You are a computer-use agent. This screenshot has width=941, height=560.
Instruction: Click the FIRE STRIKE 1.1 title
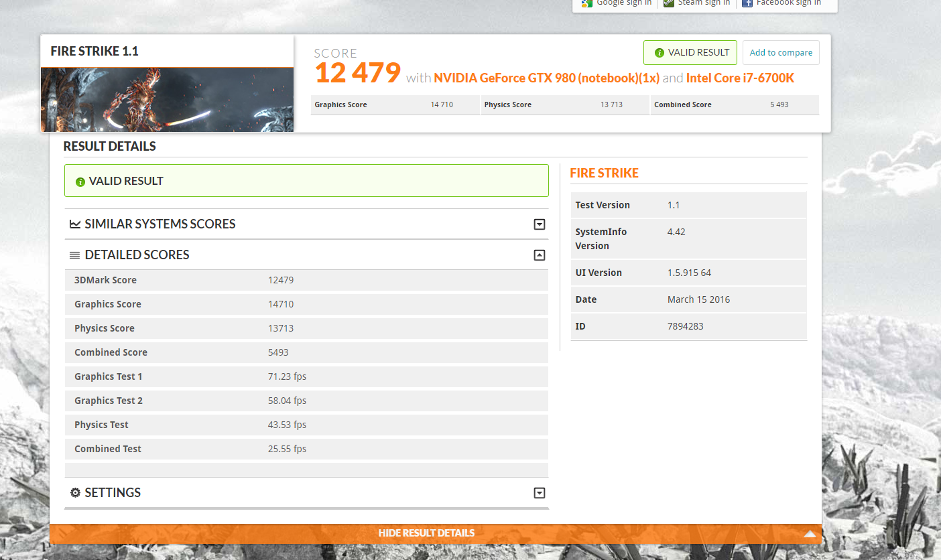pyautogui.click(x=95, y=51)
